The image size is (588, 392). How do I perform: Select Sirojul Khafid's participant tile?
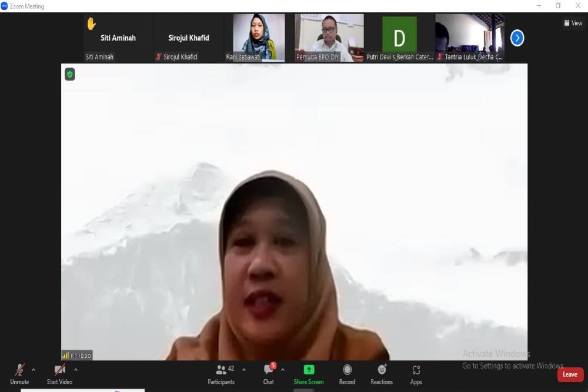[x=189, y=38]
